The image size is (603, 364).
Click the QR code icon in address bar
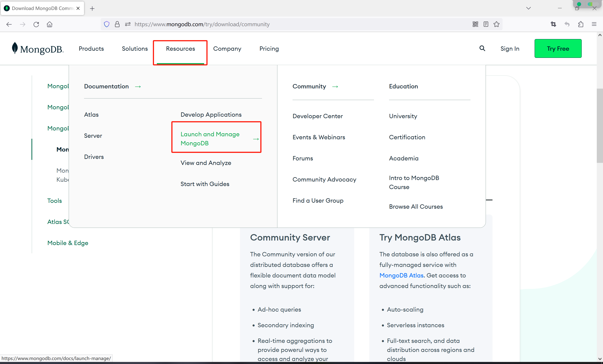tap(475, 24)
